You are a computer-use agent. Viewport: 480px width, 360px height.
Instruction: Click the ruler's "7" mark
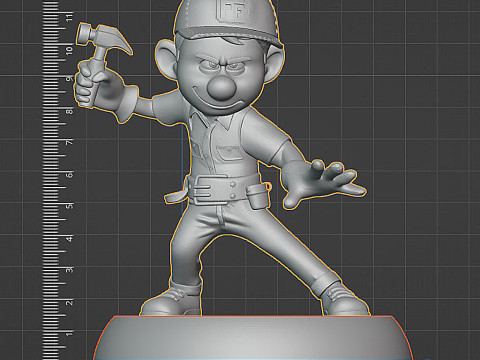69,142
